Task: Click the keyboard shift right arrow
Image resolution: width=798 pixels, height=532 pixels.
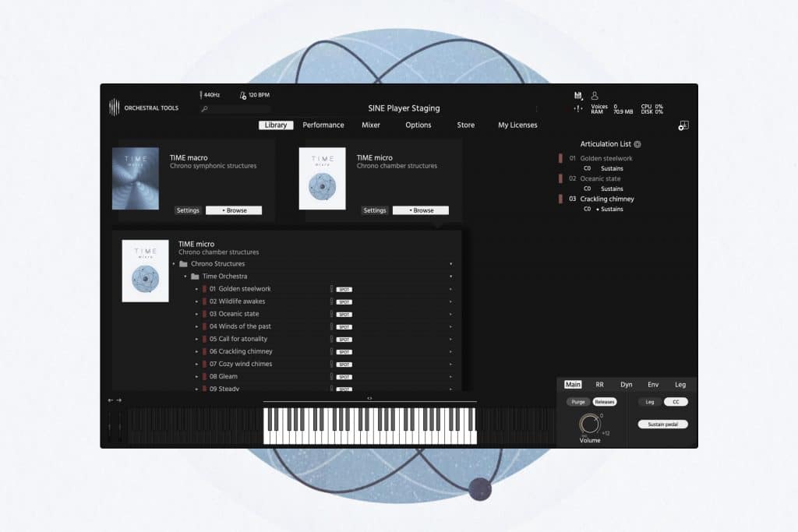Action: tap(119, 400)
